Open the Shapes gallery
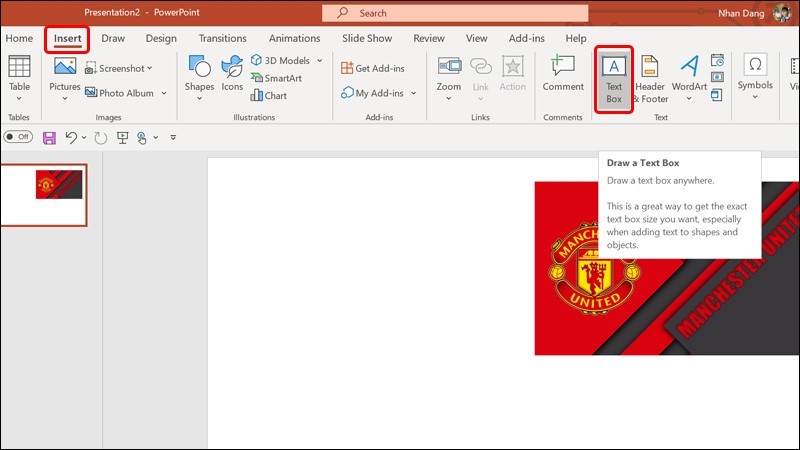 coord(199,73)
